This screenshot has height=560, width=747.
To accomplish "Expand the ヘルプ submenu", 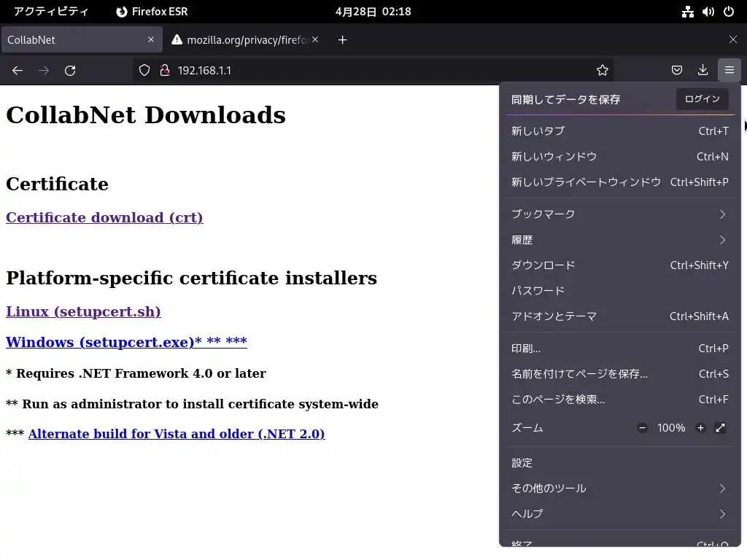I will click(619, 514).
